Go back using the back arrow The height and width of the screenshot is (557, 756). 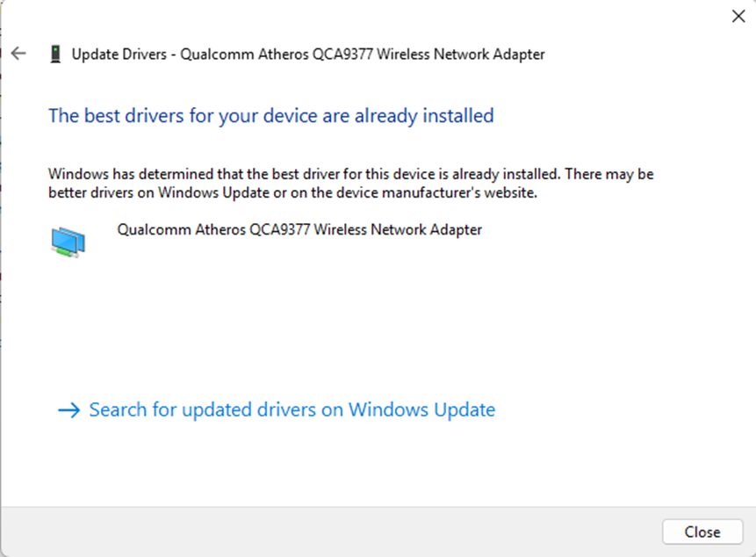pos(18,54)
